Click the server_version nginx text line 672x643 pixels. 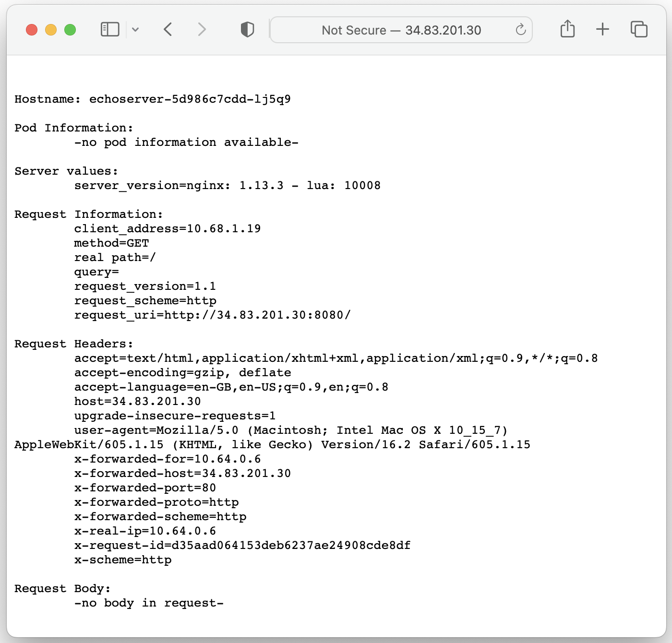point(227,186)
